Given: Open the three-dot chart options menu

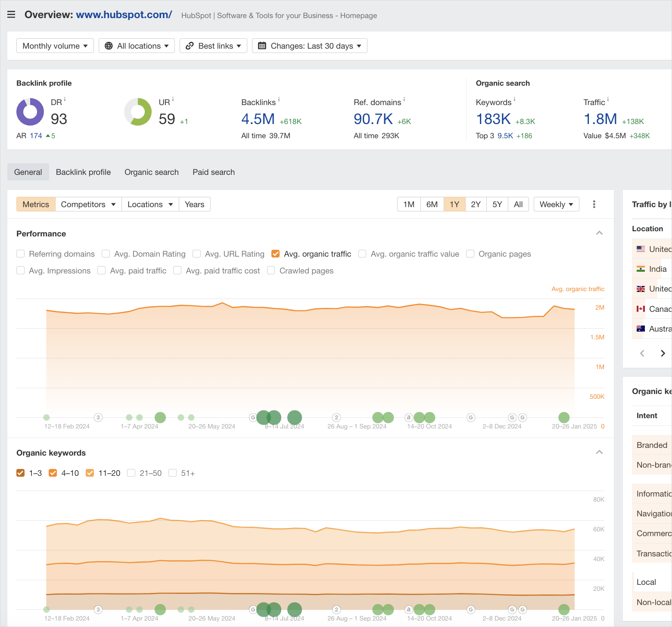Looking at the screenshot, I should coord(594,204).
